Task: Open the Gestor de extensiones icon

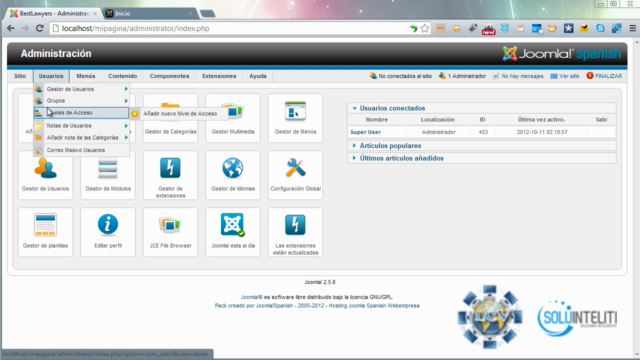Action: [170, 175]
